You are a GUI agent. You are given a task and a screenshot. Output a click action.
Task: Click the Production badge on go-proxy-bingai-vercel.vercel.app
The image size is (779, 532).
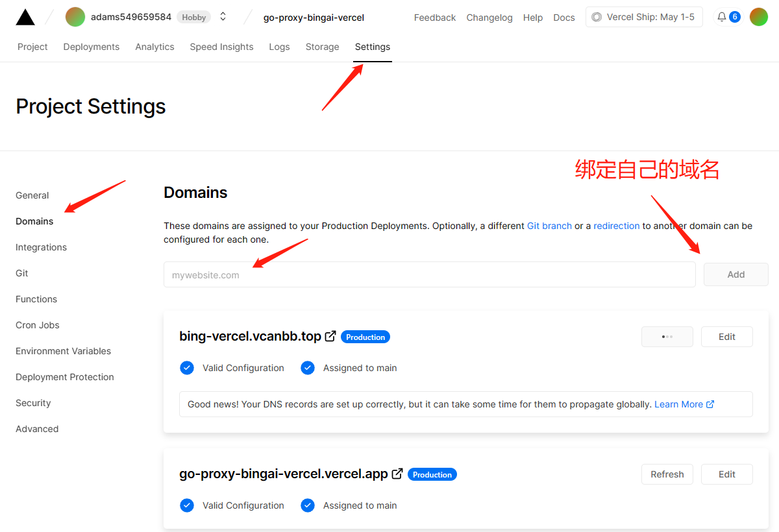click(432, 474)
